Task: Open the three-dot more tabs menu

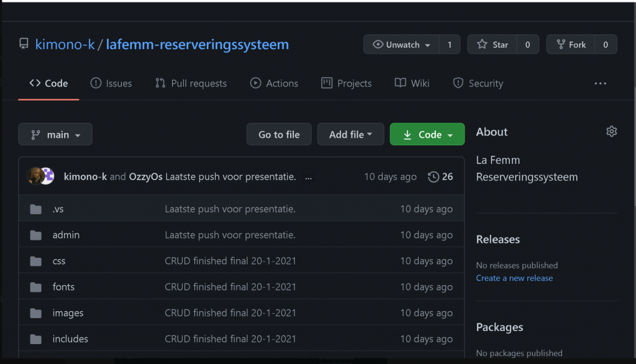Action: (600, 84)
